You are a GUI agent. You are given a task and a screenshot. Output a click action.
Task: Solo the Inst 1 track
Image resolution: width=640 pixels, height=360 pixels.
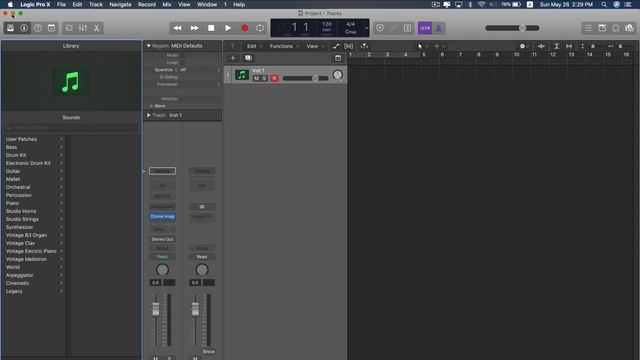coord(264,78)
